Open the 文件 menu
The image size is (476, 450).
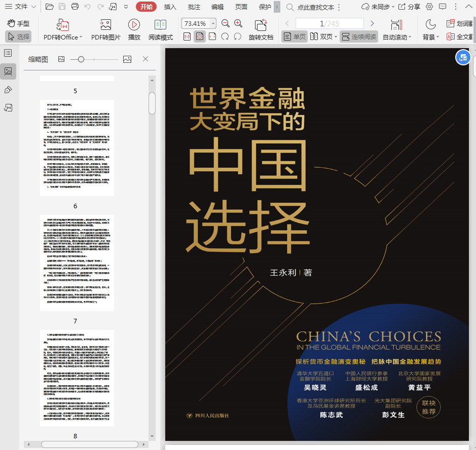(21, 7)
